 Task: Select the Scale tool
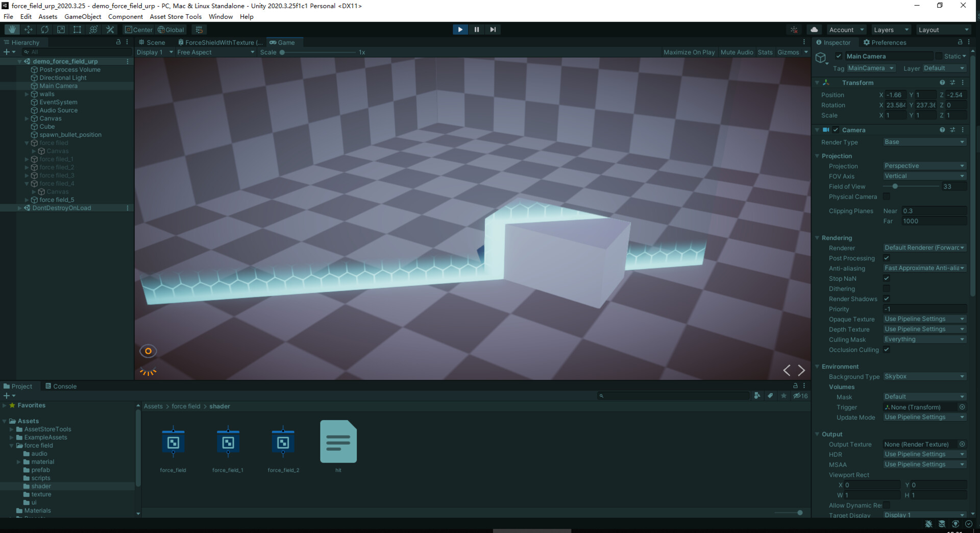point(61,29)
